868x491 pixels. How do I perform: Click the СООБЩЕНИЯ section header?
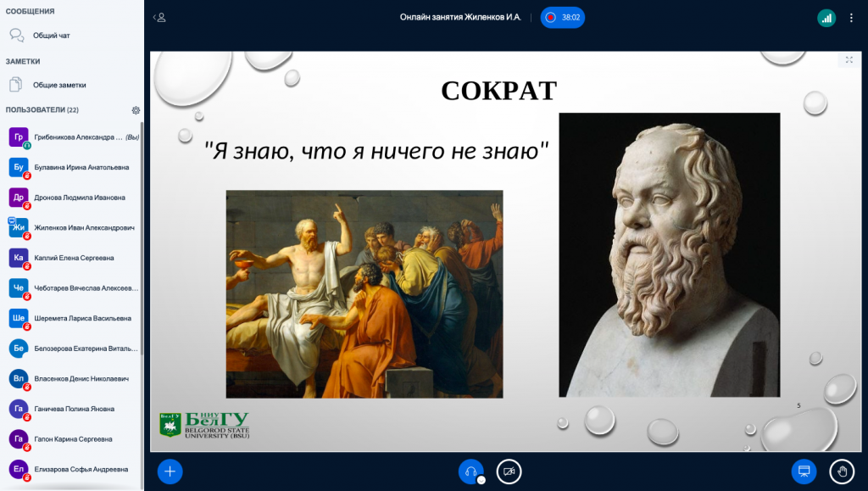coord(30,11)
